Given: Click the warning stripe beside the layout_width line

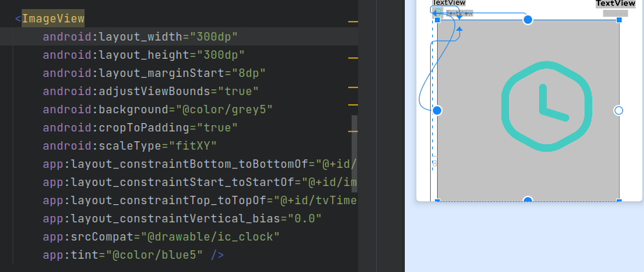Looking at the screenshot, I should 353,22.
